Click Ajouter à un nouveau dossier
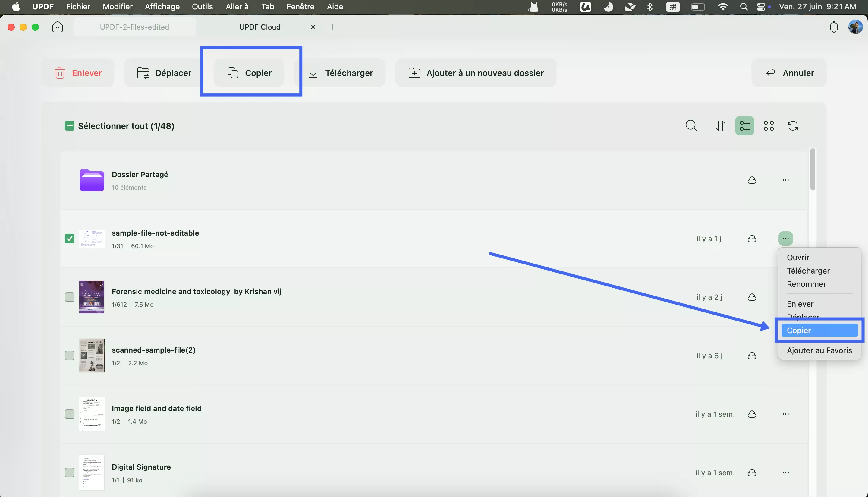The height and width of the screenshot is (497, 868). (476, 73)
